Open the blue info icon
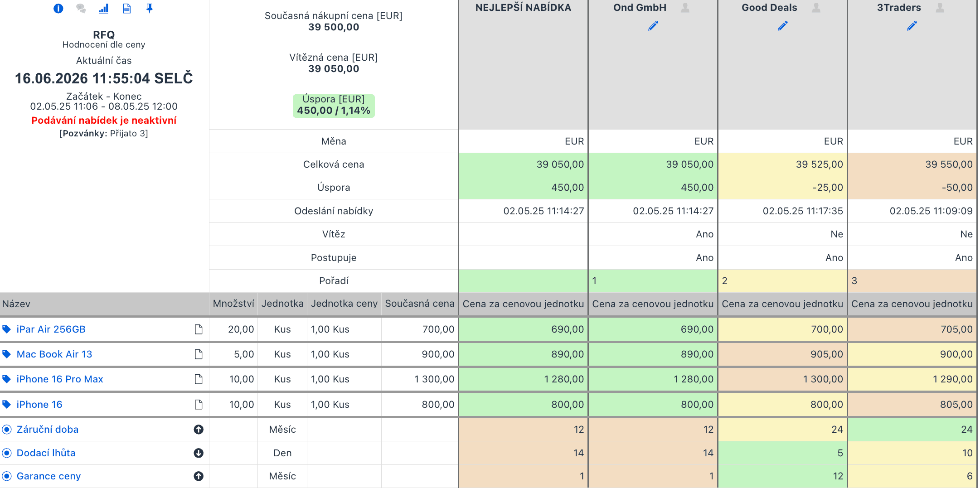The width and height of the screenshot is (980, 493). 58,9
